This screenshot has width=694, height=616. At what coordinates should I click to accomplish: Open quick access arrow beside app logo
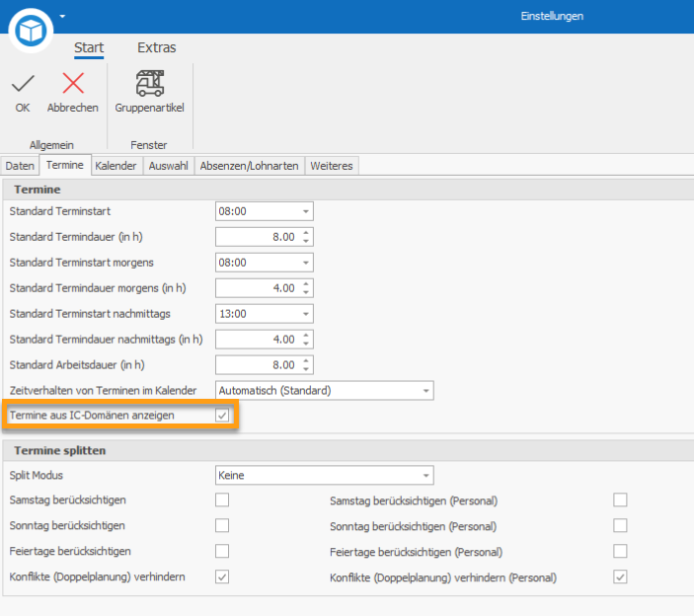[62, 17]
